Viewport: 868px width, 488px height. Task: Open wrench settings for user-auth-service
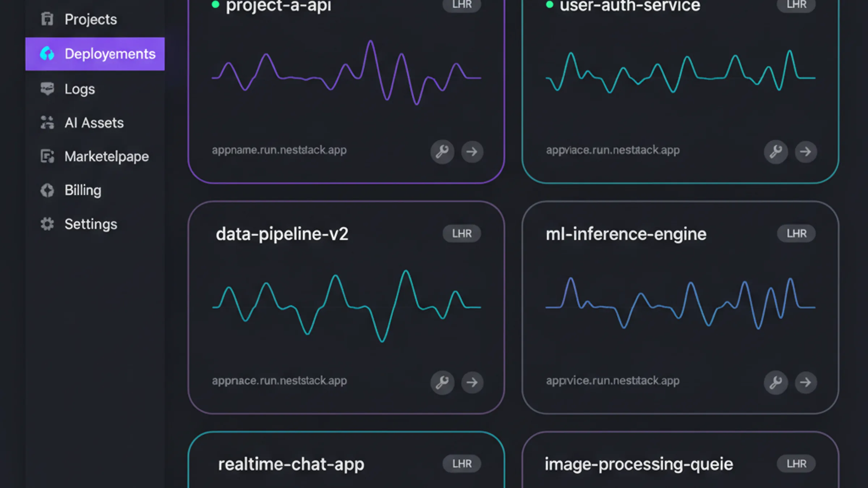[x=776, y=152]
